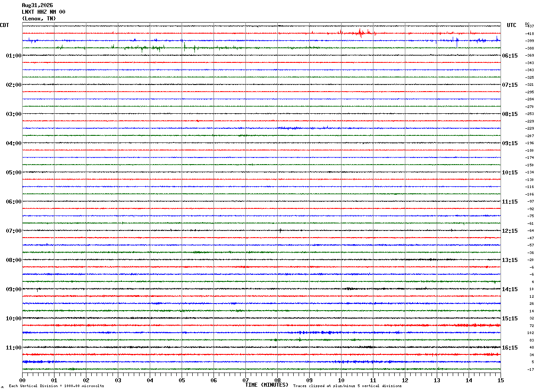This screenshot has height=392, width=536.
Task: Click the traces clipped footer note
Action: click(x=347, y=386)
